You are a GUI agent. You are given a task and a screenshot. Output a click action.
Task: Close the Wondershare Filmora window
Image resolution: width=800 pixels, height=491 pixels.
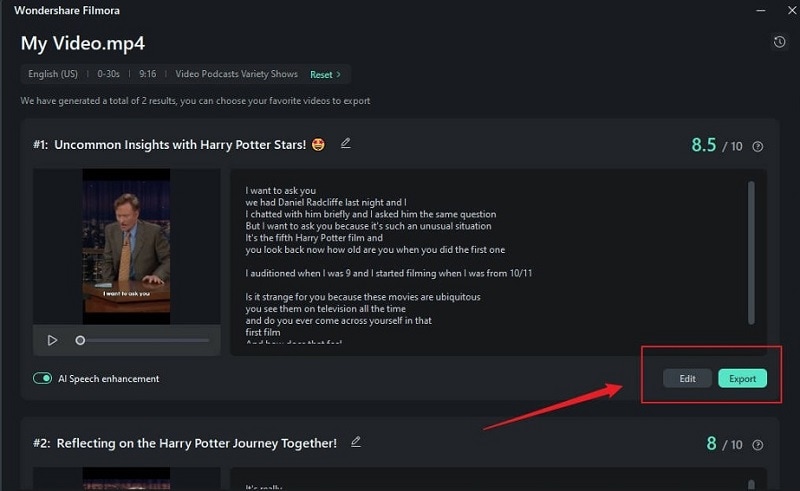792,10
